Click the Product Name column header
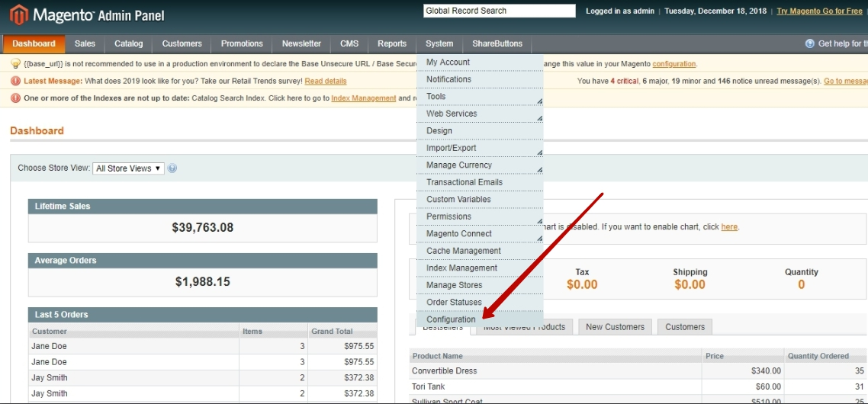 [555, 356]
